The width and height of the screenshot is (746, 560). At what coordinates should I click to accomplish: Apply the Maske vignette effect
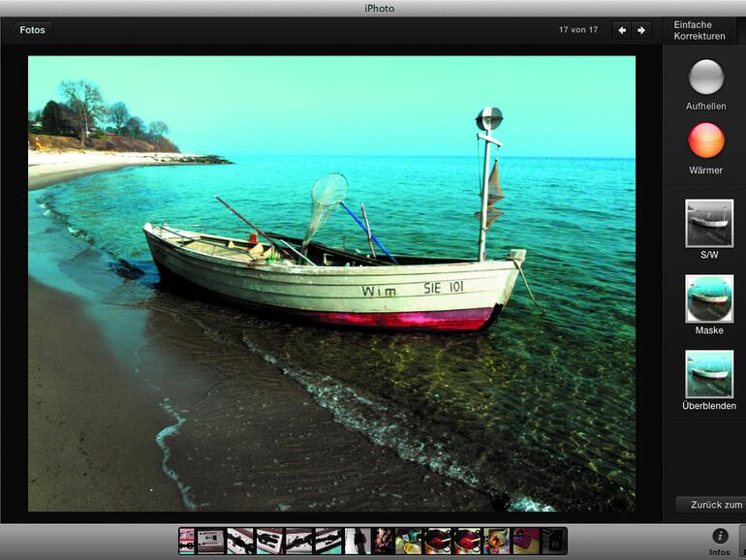pos(709,298)
